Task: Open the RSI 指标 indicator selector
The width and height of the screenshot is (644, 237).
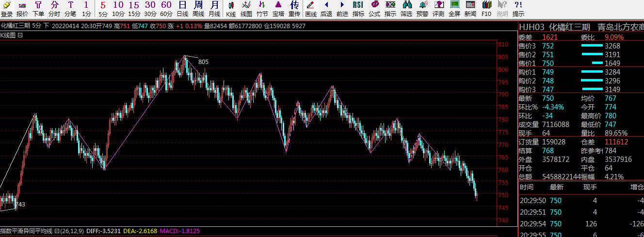Action: tap(358, 9)
